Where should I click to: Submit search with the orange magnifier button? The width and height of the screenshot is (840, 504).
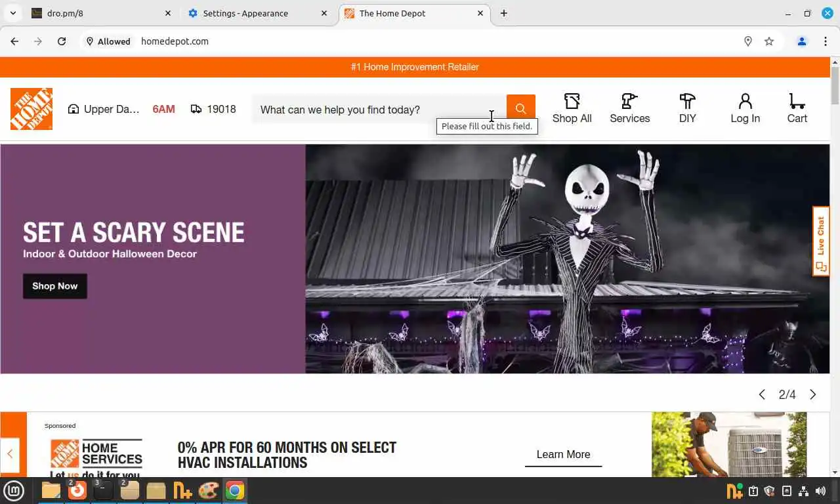(x=520, y=109)
